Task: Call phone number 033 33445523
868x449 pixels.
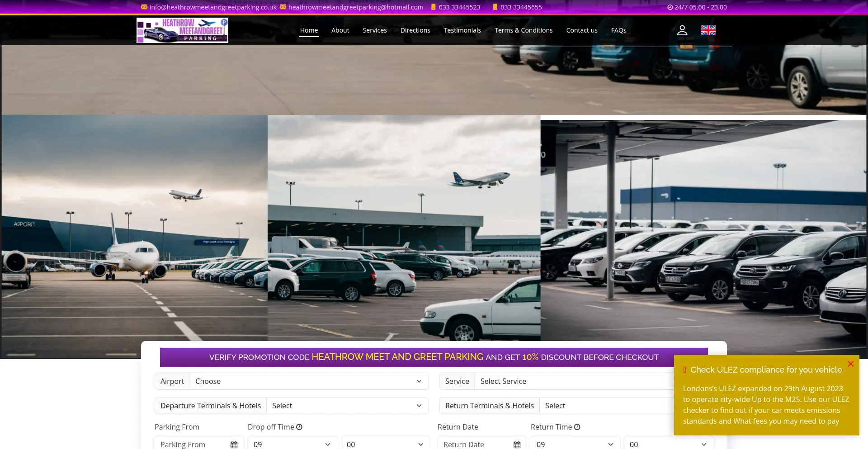Action: point(459,7)
